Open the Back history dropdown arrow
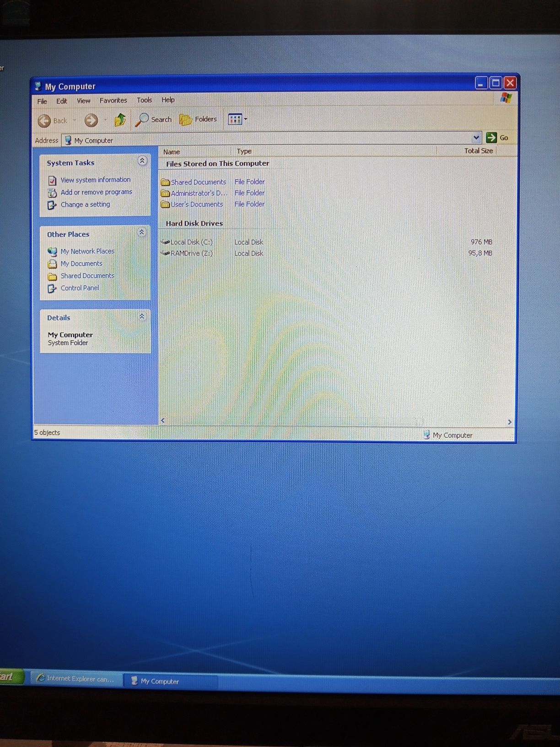 [x=75, y=120]
